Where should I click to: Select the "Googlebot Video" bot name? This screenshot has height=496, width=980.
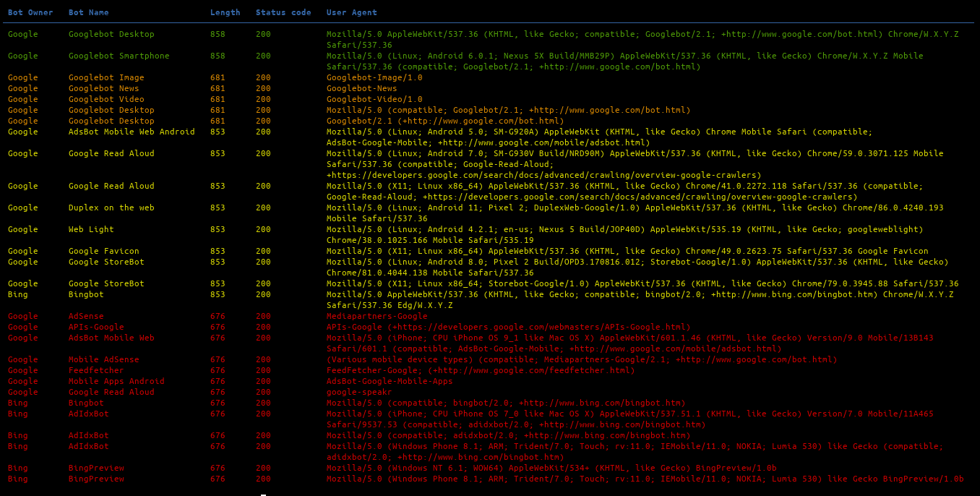(106, 99)
